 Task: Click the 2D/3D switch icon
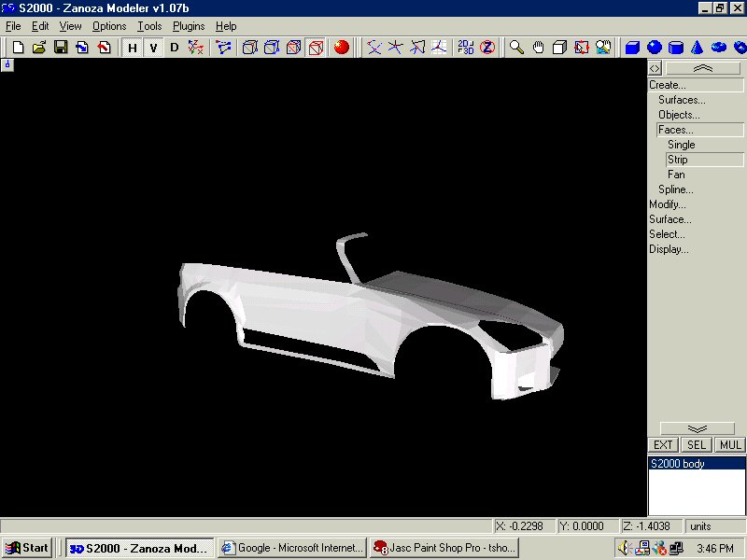(x=465, y=48)
